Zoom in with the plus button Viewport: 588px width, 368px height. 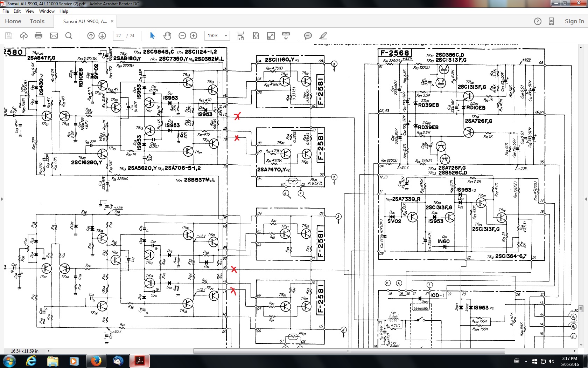coord(194,36)
